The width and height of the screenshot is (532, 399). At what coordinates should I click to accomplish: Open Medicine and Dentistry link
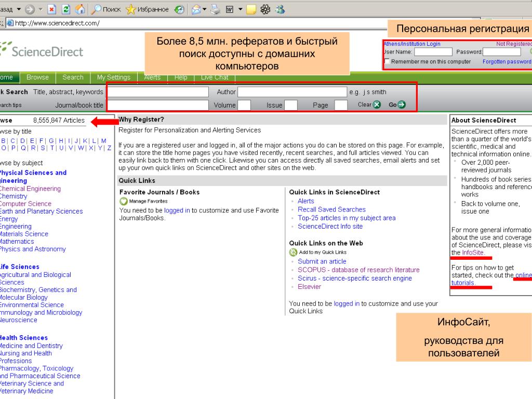31,345
